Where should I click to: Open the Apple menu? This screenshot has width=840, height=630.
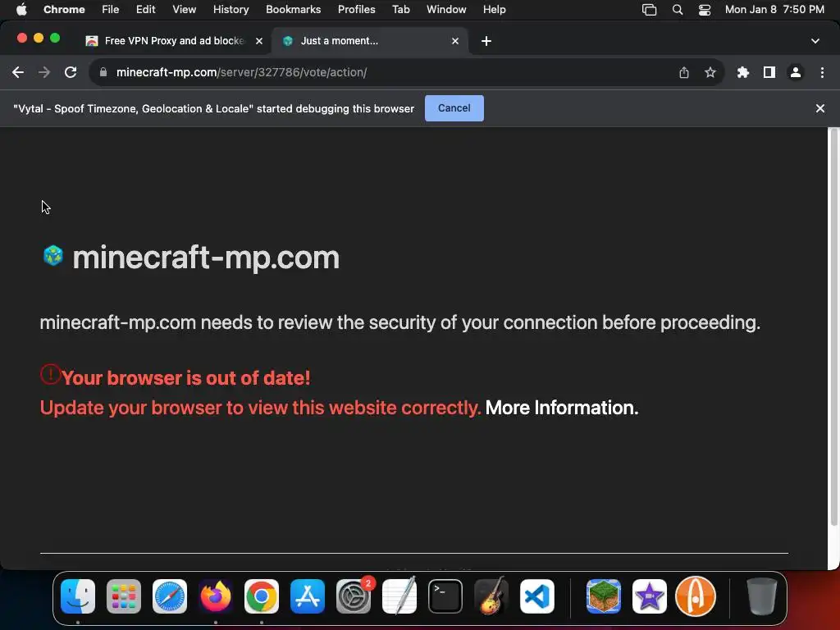(21, 10)
